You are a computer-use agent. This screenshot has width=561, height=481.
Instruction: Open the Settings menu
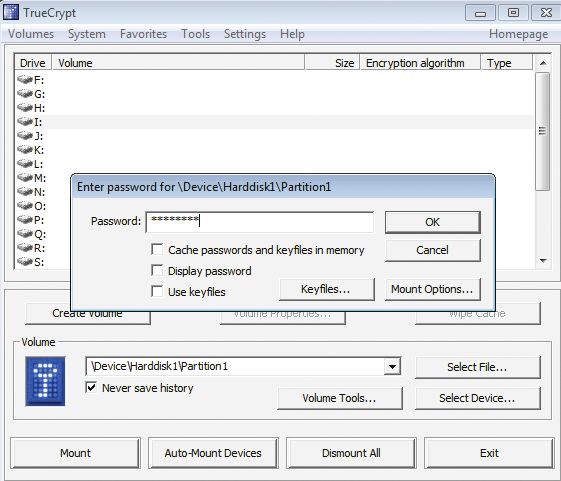[x=245, y=34]
